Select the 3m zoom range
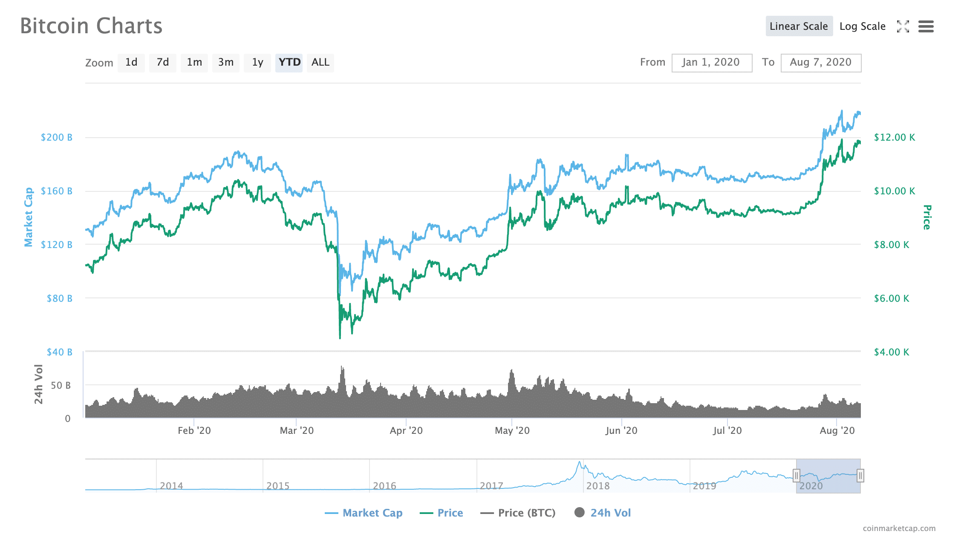The image size is (964, 560). coord(226,63)
